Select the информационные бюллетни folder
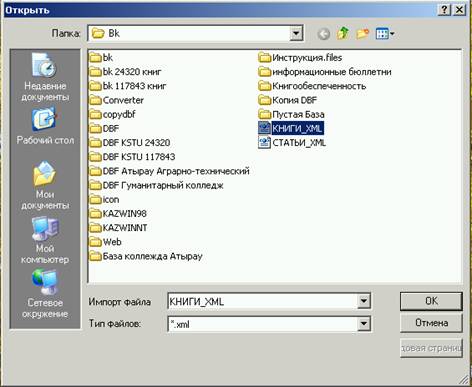The image size is (472, 387). [x=325, y=72]
